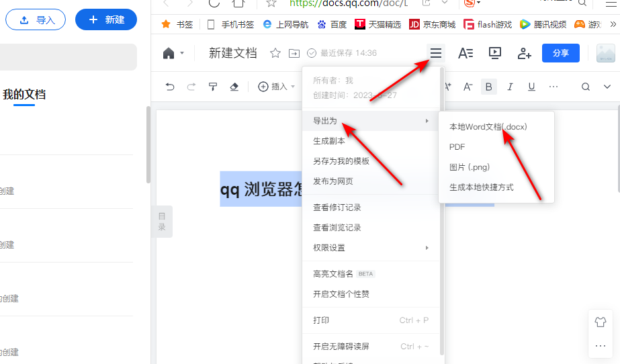Click the Import (导入) button

coord(36,19)
